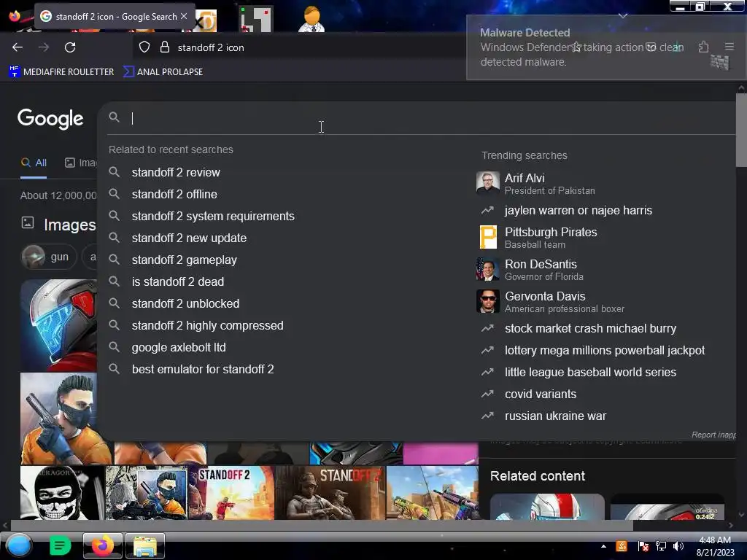The height and width of the screenshot is (560, 747).
Task: Switch to Firefox taskbar button
Action: [102, 545]
